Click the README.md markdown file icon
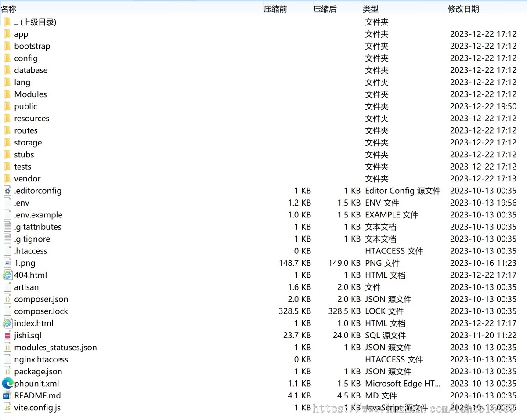Viewport: 527px width, 420px height. click(x=7, y=396)
